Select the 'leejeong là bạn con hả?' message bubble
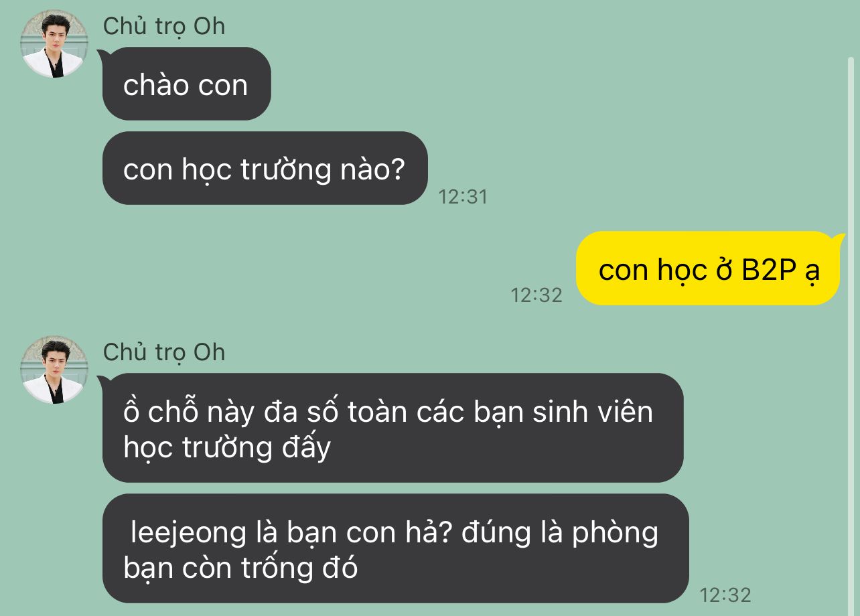This screenshot has width=860, height=616. coord(395,548)
